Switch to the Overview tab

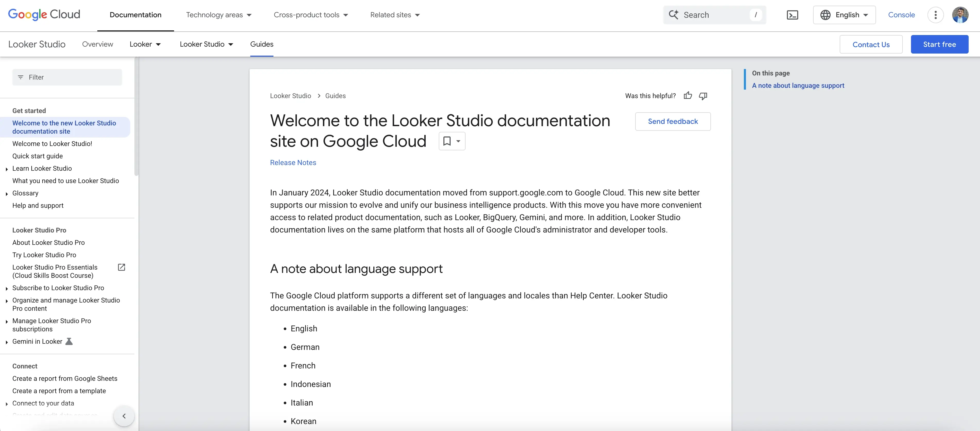coord(97,44)
